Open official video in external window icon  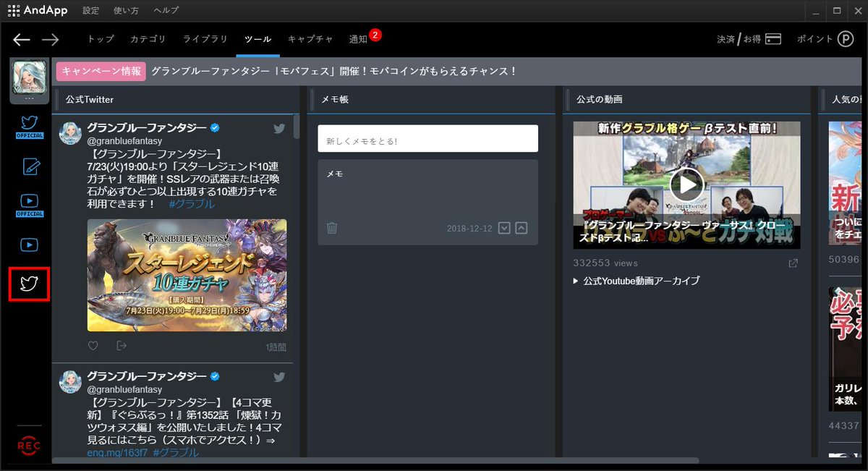793,263
